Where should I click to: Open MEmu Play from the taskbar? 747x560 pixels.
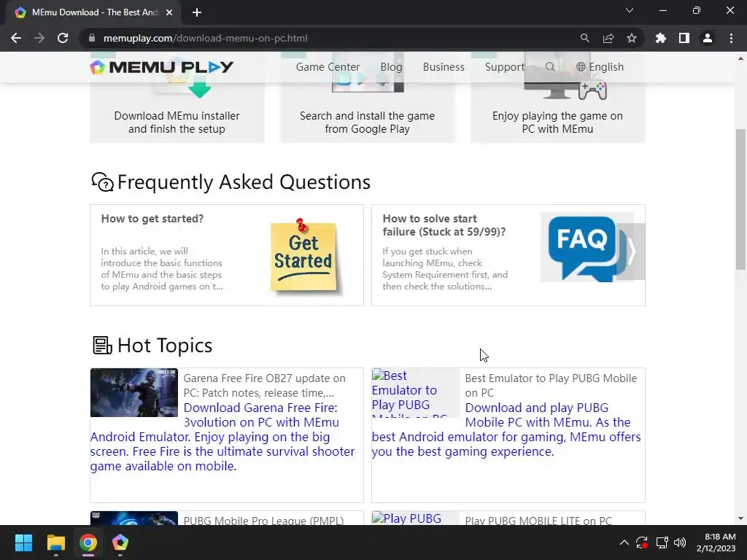[120, 542]
